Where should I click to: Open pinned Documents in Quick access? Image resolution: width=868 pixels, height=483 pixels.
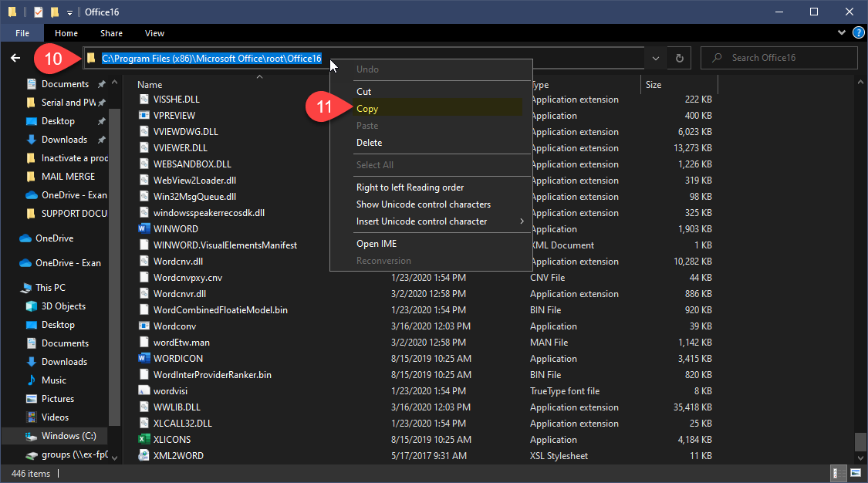66,84
